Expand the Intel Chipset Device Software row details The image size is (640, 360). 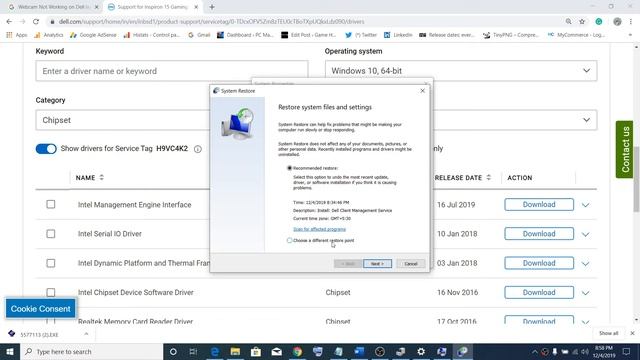586,293
